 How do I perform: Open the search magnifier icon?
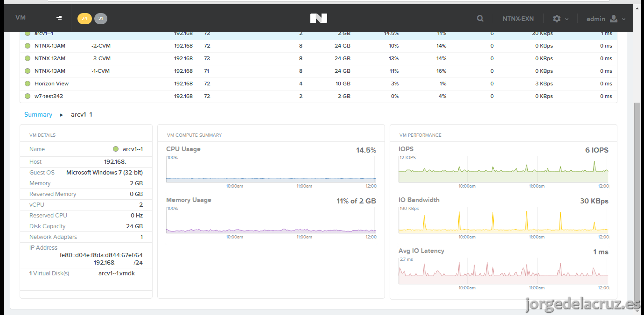tap(480, 19)
